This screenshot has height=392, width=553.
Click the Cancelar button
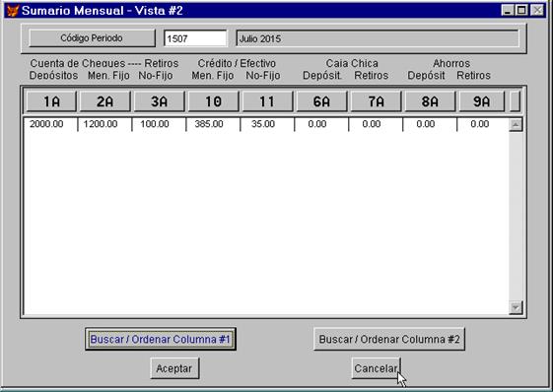[376, 368]
